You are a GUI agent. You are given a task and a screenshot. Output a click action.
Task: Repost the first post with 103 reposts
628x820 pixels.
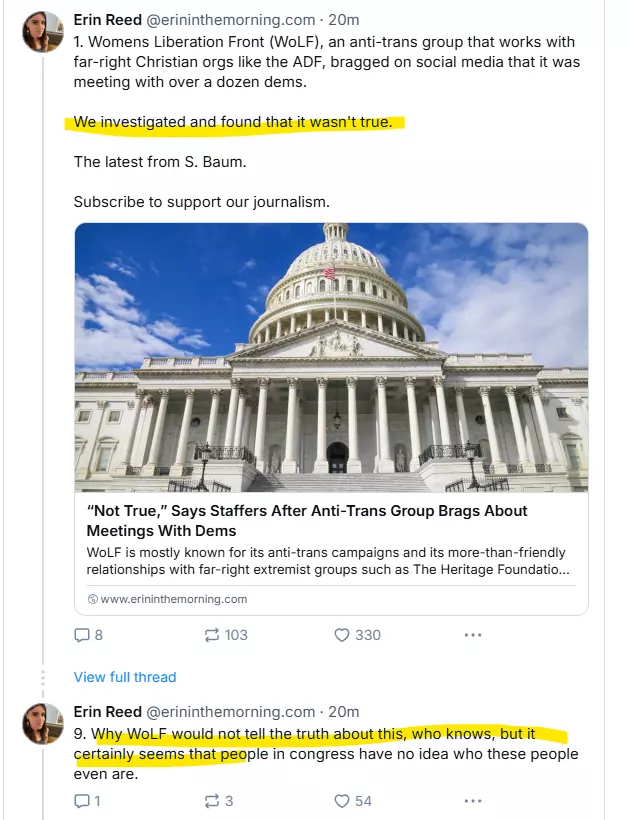coord(210,635)
